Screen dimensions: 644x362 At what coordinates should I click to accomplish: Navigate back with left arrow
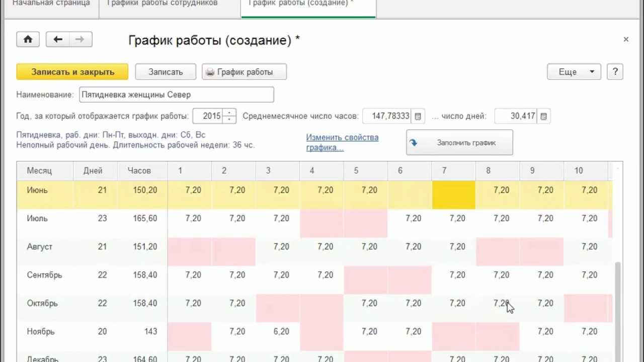(x=58, y=39)
